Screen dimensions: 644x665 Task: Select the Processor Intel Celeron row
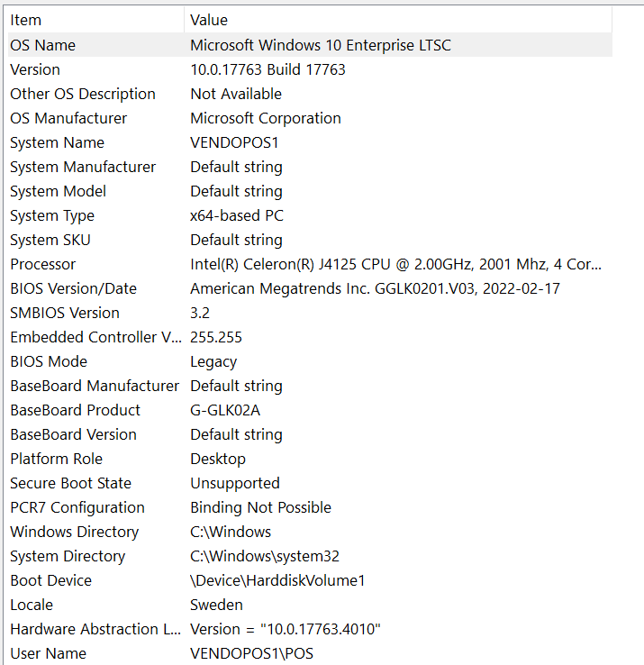(x=42, y=264)
